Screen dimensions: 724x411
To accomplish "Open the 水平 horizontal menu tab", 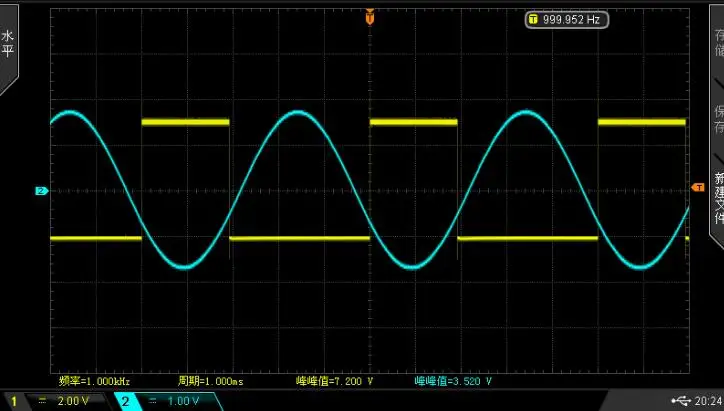I will point(8,46).
